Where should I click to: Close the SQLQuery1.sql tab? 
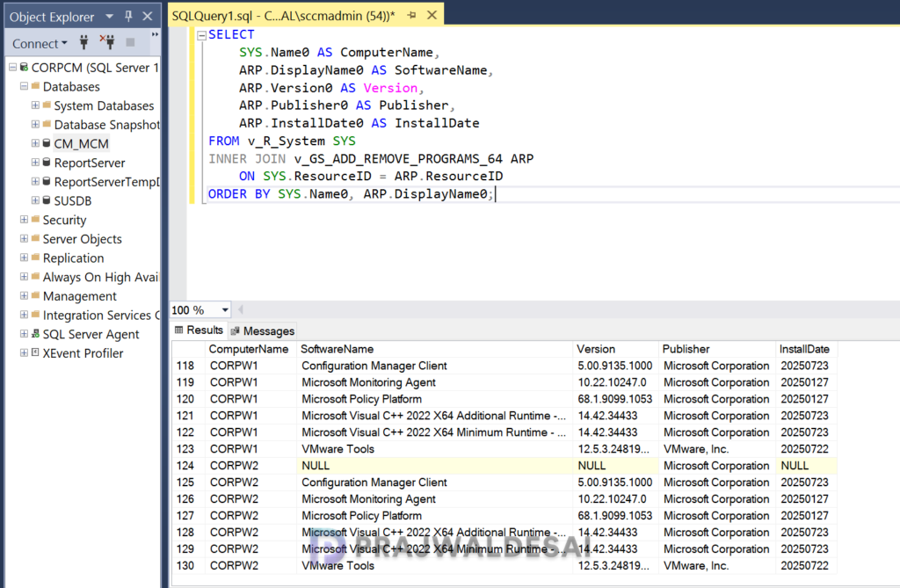432,16
